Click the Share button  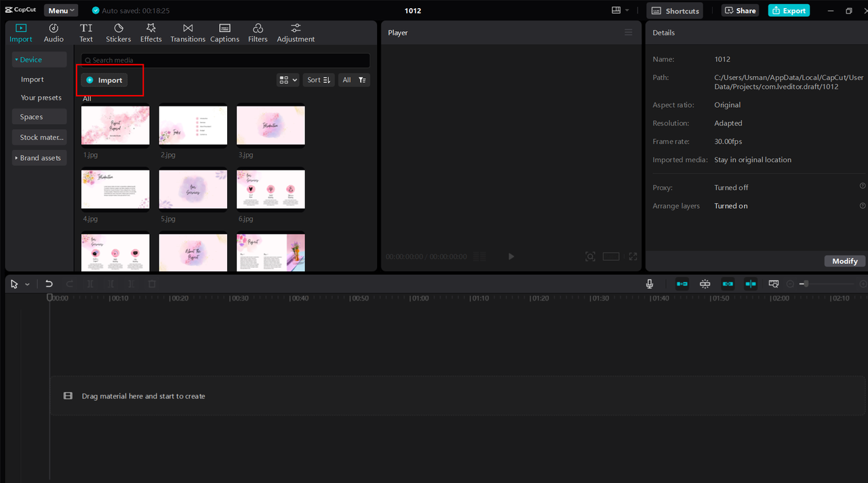coord(740,10)
